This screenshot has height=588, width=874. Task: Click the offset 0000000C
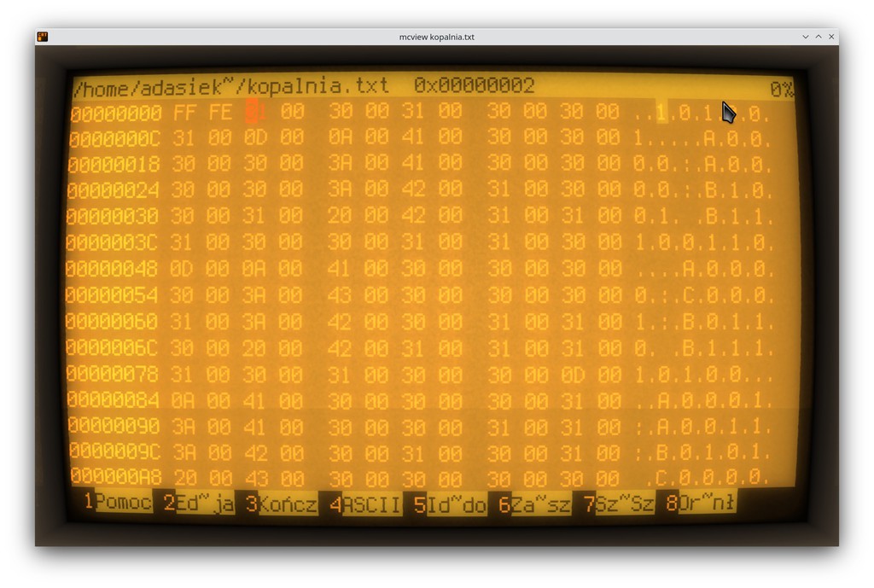pyautogui.click(x=115, y=139)
